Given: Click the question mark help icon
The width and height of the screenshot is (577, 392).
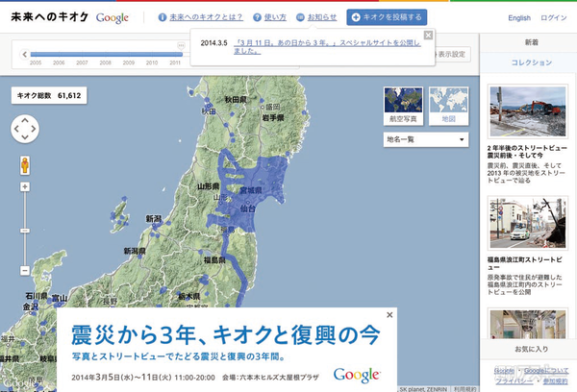Looking at the screenshot, I should 257,17.
